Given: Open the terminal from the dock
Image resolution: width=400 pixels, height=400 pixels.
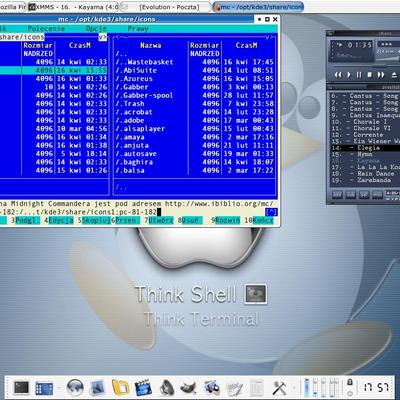Looking at the screenshot, I should [22, 388].
